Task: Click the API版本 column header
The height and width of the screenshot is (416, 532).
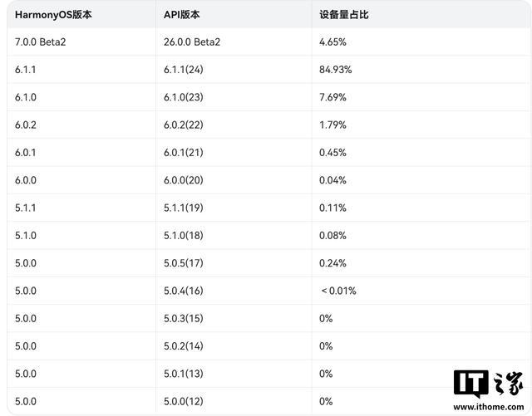Action: pos(181,15)
